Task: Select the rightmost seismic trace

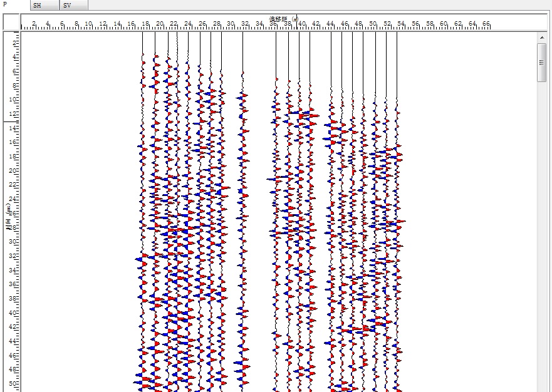Action: pos(397,219)
